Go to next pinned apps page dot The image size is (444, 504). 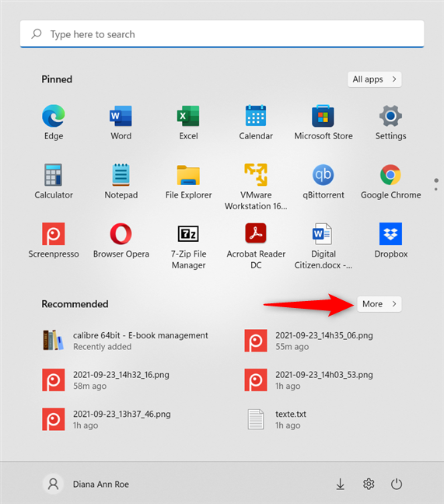pyautogui.click(x=436, y=189)
